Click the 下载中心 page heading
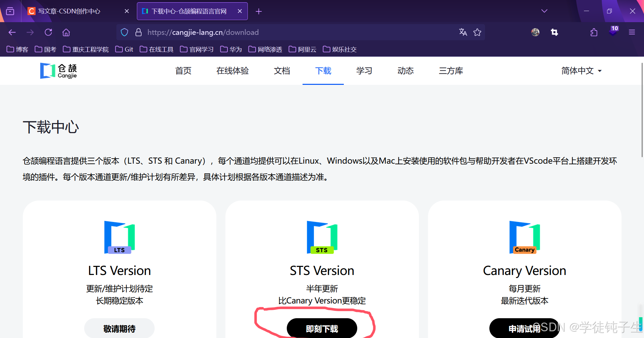644x338 pixels. click(51, 127)
